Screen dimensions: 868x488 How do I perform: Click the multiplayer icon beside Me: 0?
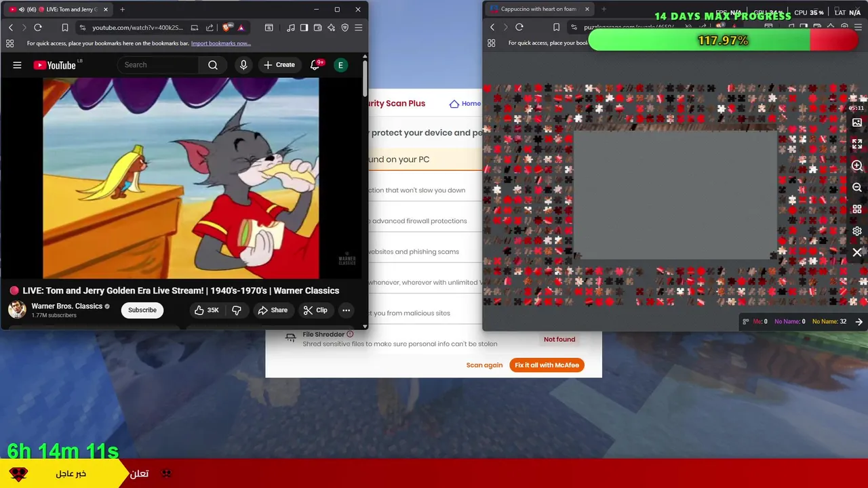(x=746, y=322)
